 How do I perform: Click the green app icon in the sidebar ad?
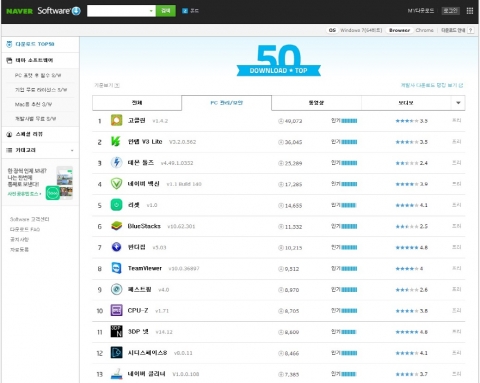point(53,193)
